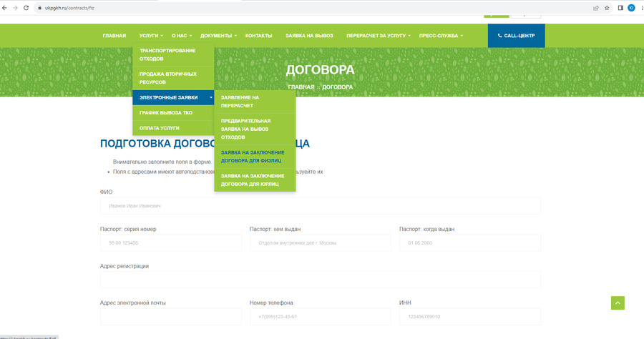Open ЗАЯВКА НА ВЫВОЗ page

pos(309,36)
